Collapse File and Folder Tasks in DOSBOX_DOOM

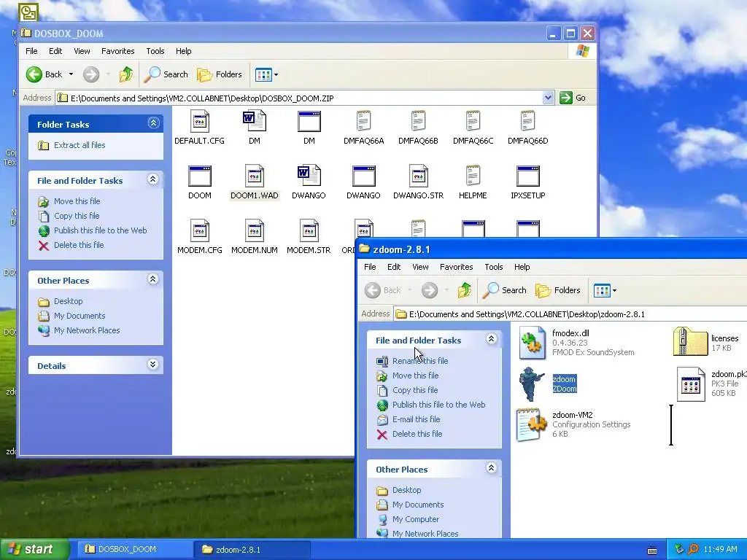click(x=153, y=179)
